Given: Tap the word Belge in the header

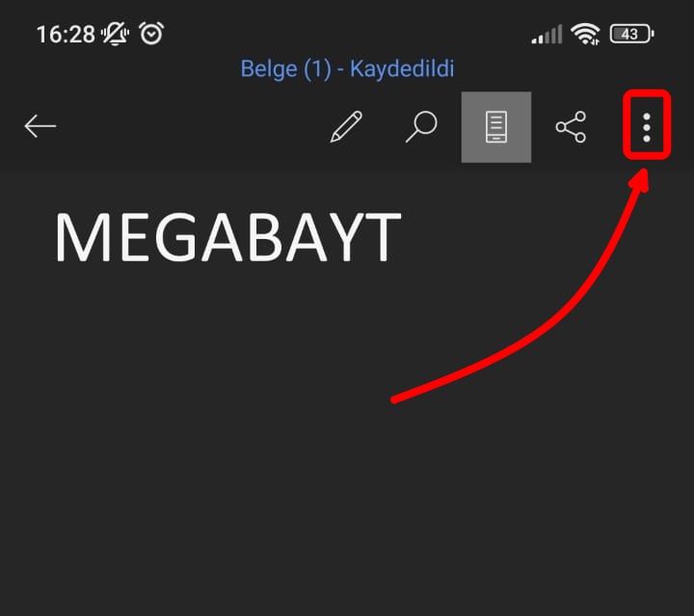Looking at the screenshot, I should coord(269,69).
